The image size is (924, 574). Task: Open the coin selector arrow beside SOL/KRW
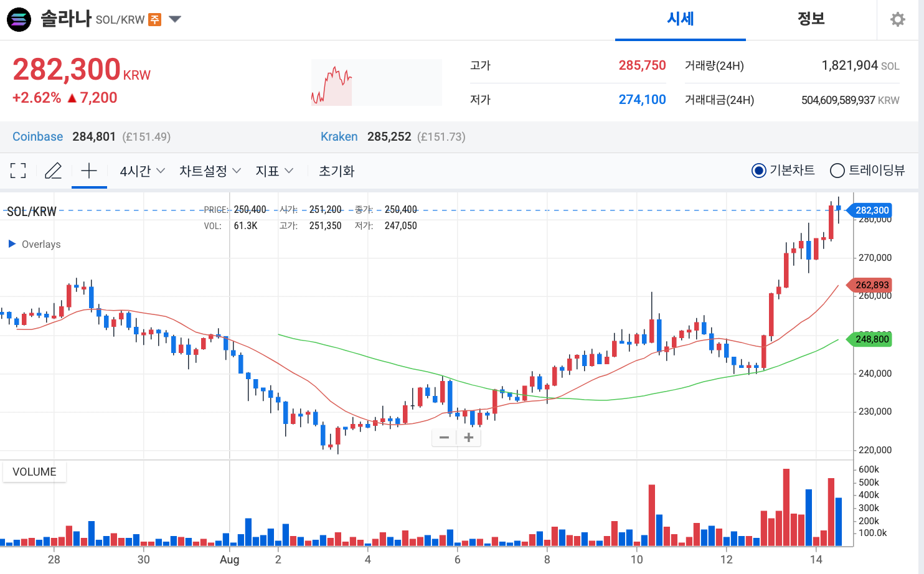point(175,19)
